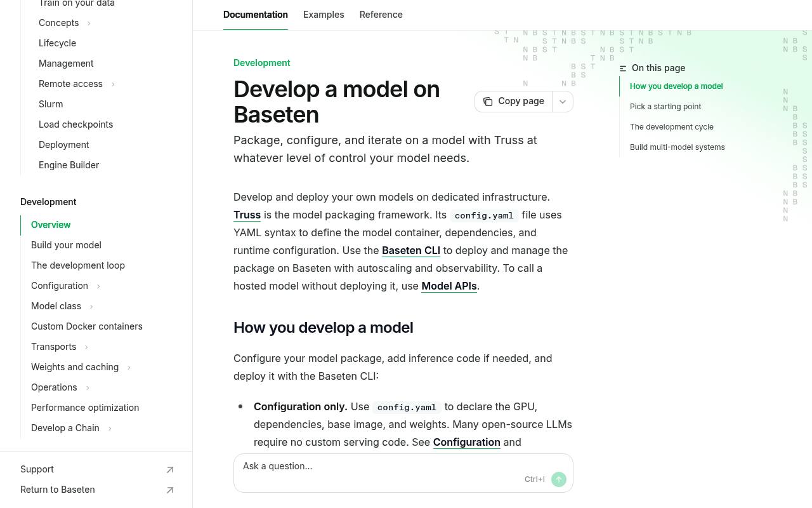Open Overview in the Development sidebar
Image resolution: width=812 pixels, height=508 pixels.
tap(51, 225)
